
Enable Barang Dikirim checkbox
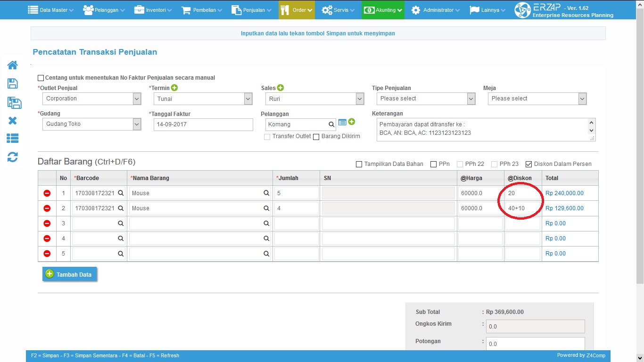pos(316,137)
